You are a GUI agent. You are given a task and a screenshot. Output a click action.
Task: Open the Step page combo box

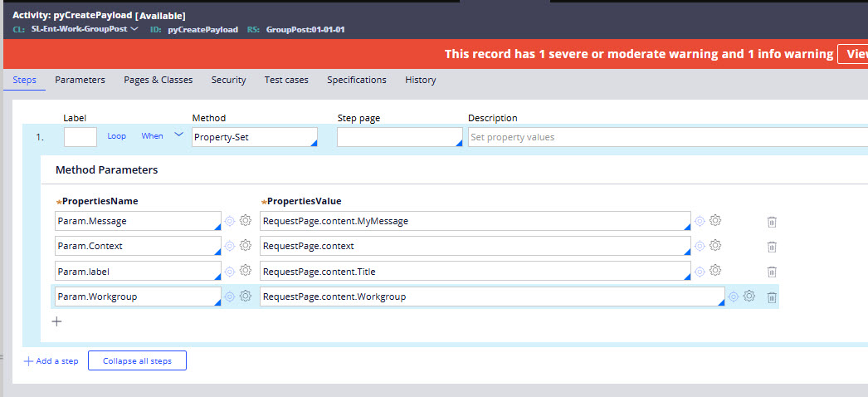coord(400,137)
